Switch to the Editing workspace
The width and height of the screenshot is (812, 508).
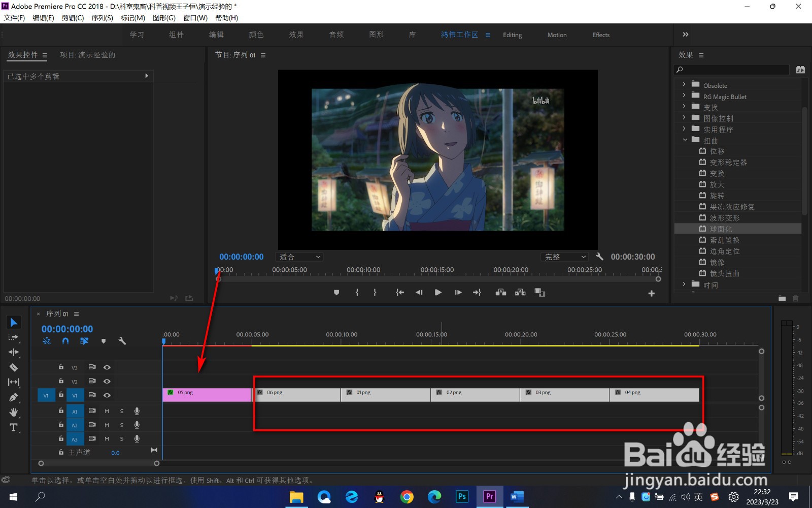pyautogui.click(x=513, y=35)
